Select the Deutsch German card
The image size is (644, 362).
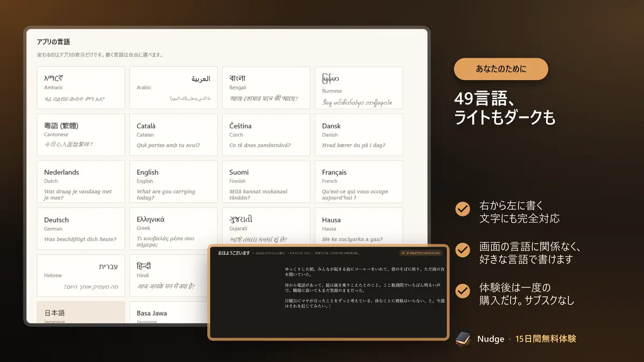click(x=81, y=229)
